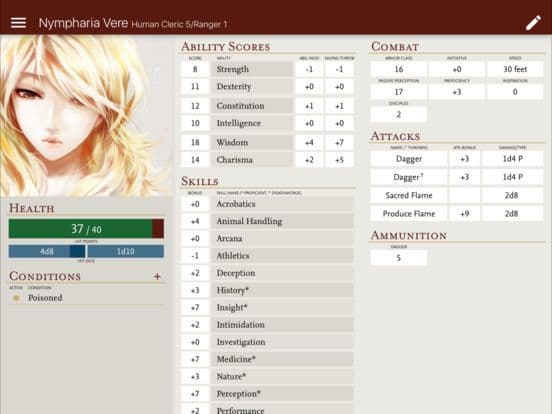Roll a Charisma ability check
This screenshot has height=414, width=552.
click(252, 160)
